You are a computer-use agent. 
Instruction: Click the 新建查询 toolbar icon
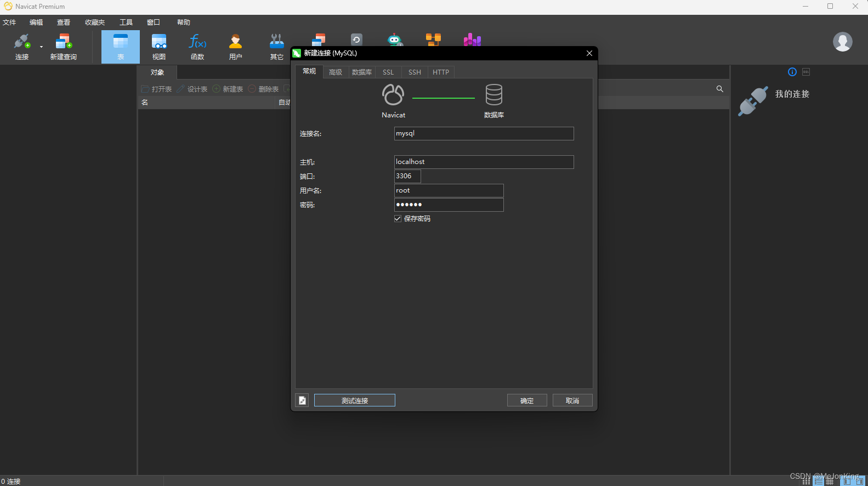64,47
